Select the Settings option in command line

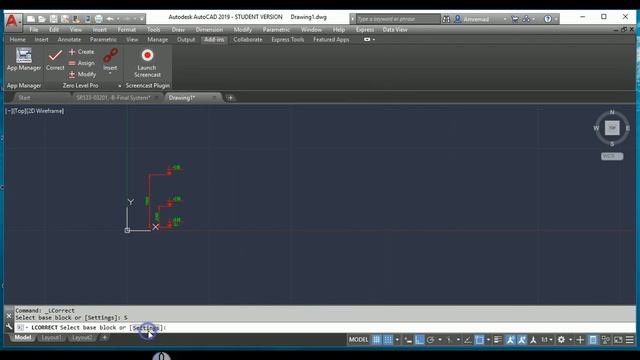point(146,328)
